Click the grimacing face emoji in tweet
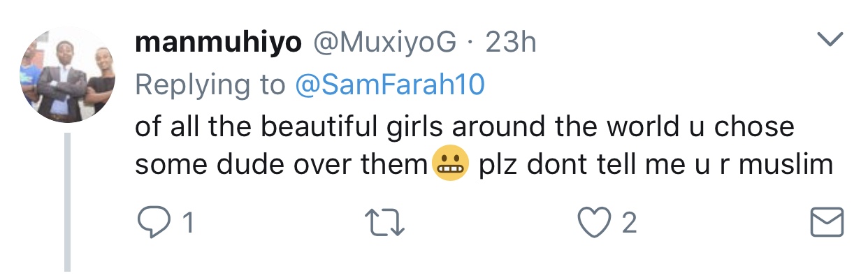The image size is (868, 278). [x=451, y=166]
